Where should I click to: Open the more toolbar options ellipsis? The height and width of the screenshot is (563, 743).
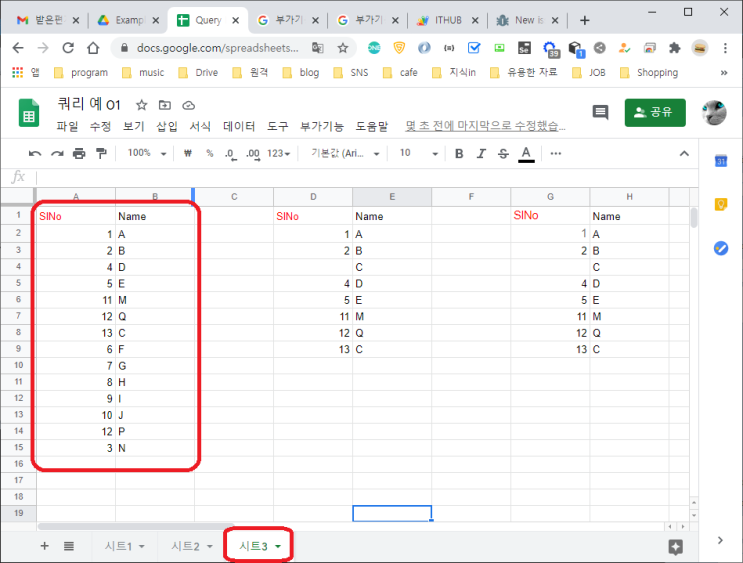pos(556,154)
